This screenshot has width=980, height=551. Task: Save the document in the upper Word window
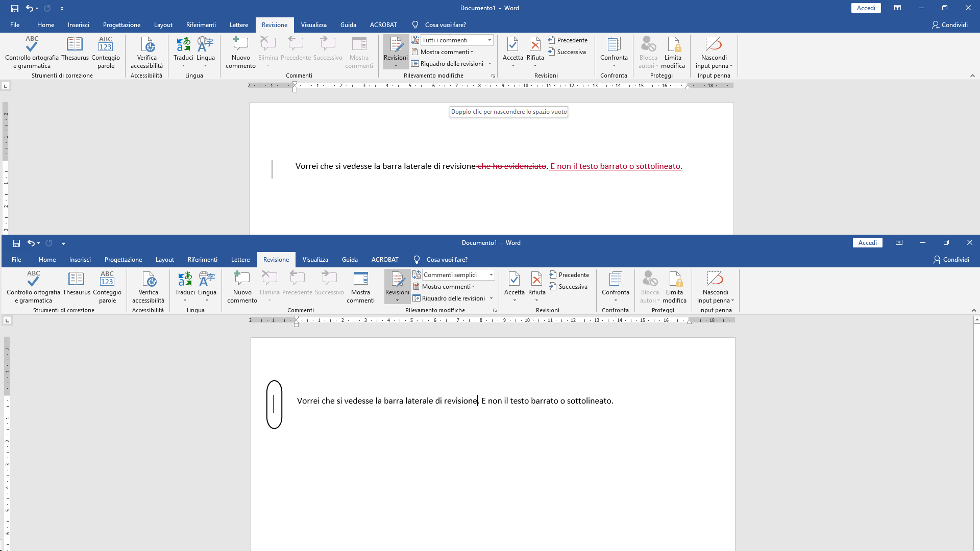tap(15, 8)
